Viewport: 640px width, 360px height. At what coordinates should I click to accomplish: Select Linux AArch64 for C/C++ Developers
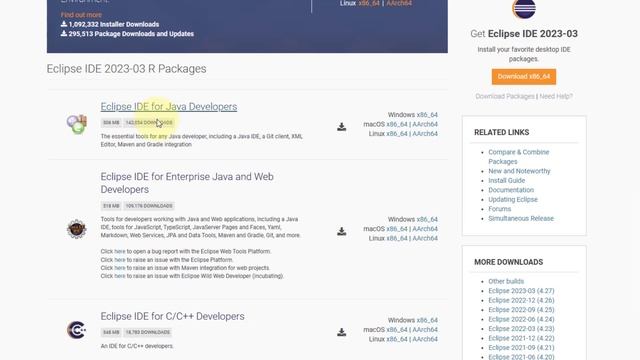pos(425,339)
